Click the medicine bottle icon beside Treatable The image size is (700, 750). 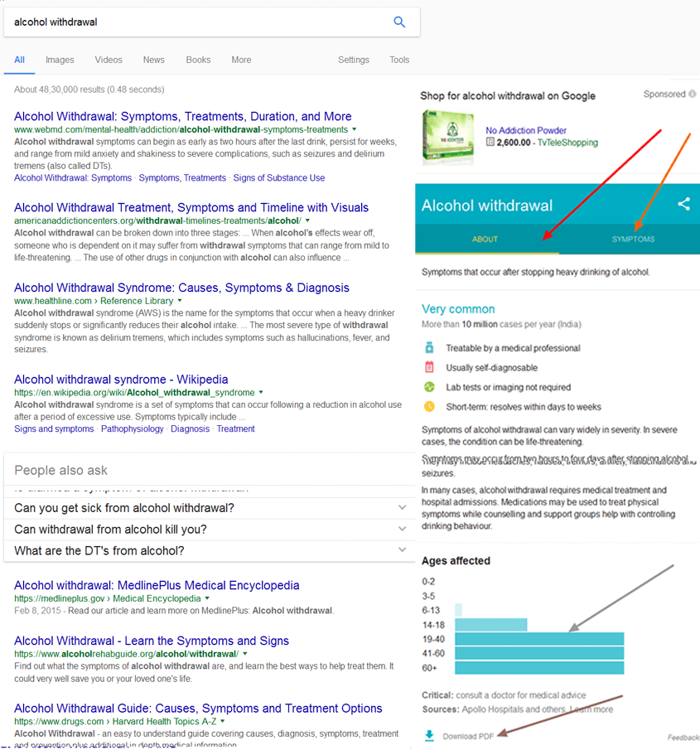click(x=429, y=348)
